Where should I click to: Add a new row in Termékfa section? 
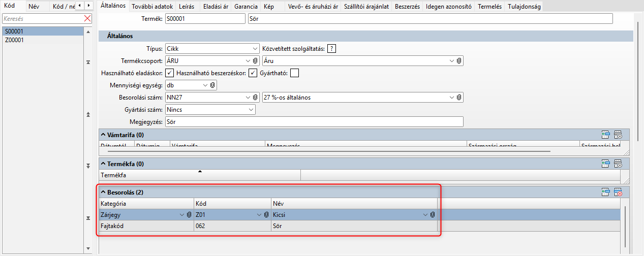tap(605, 164)
